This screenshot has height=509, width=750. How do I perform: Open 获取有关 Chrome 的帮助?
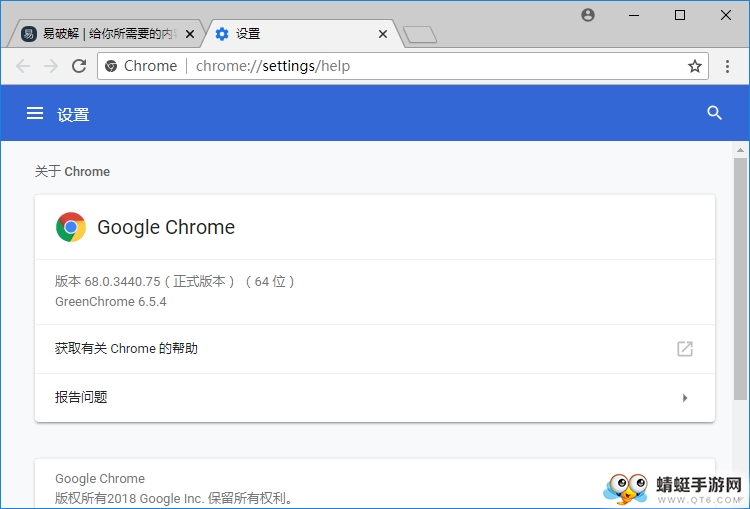[x=375, y=349]
